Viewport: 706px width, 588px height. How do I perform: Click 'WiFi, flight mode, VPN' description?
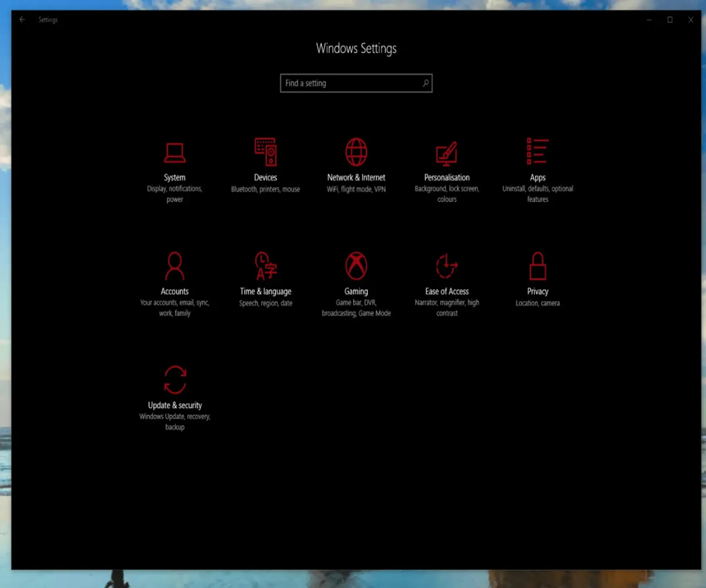[356, 189]
